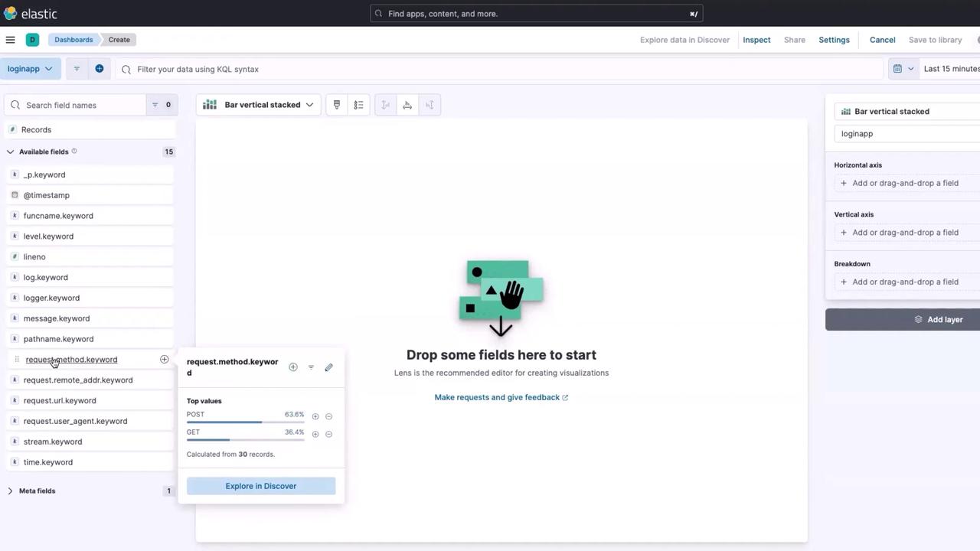Select the time.keyword field

pyautogui.click(x=90, y=462)
